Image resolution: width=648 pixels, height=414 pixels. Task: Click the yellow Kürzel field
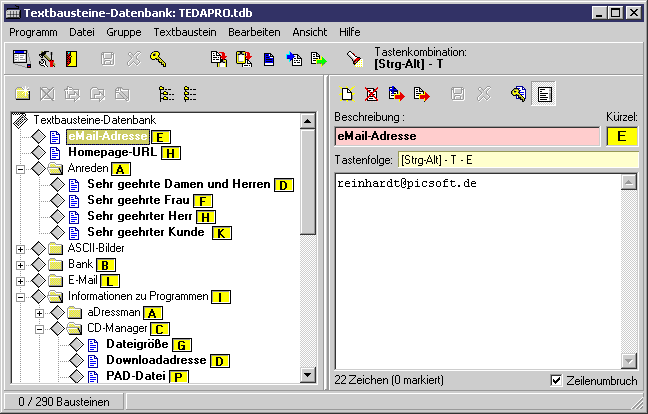point(622,136)
